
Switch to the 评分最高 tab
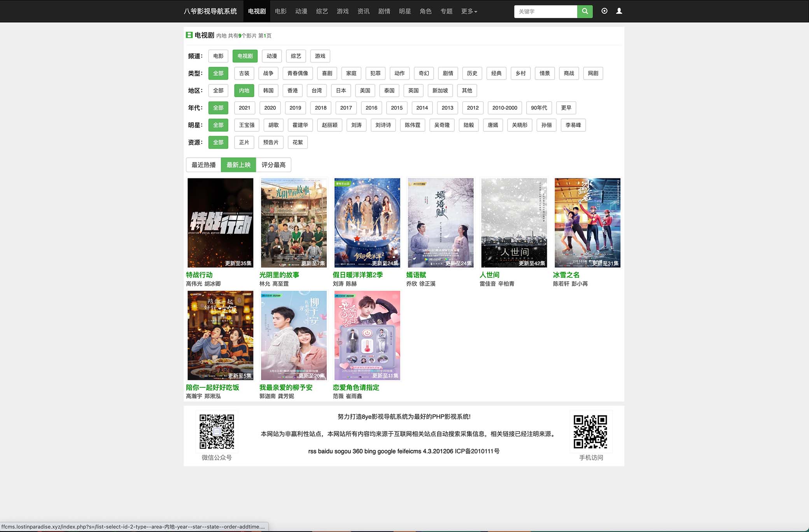(x=273, y=164)
